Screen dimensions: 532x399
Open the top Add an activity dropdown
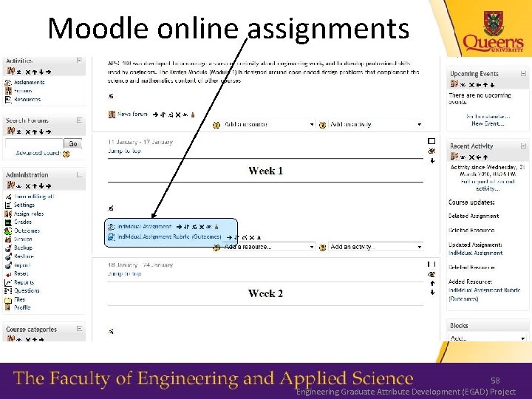[376, 125]
